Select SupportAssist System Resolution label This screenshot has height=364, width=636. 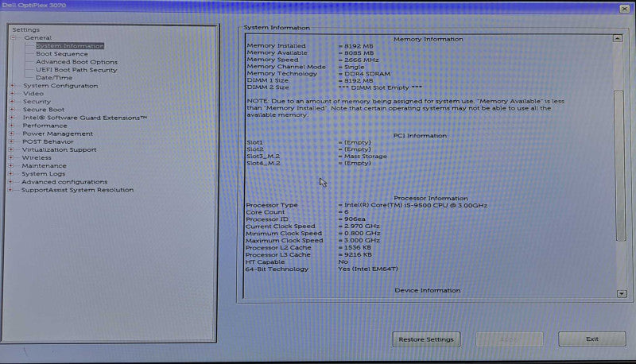coord(77,190)
